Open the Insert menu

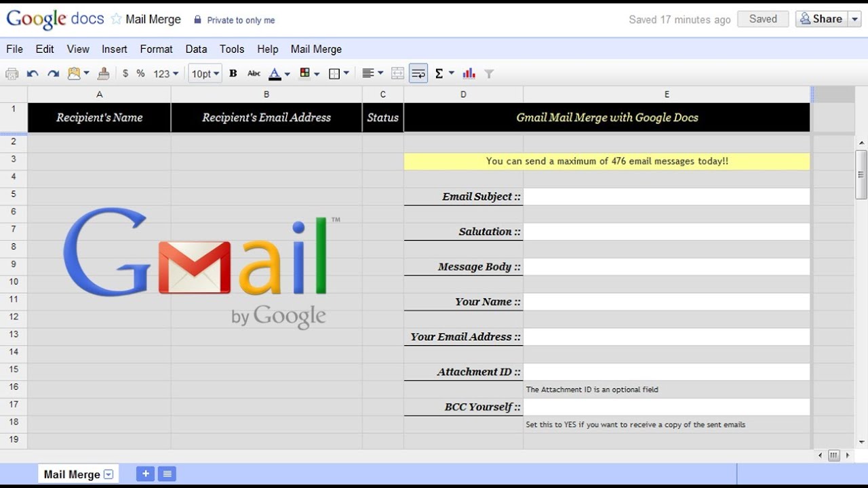pos(115,49)
